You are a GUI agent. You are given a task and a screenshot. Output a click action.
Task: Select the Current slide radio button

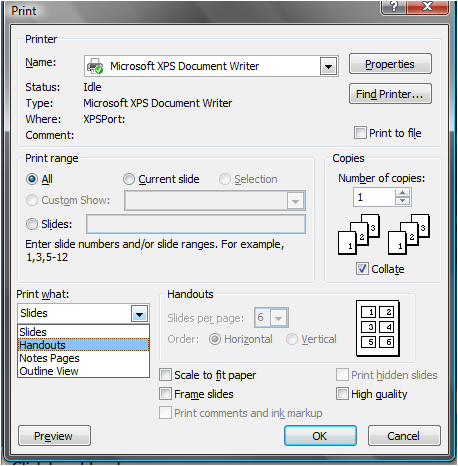(129, 179)
